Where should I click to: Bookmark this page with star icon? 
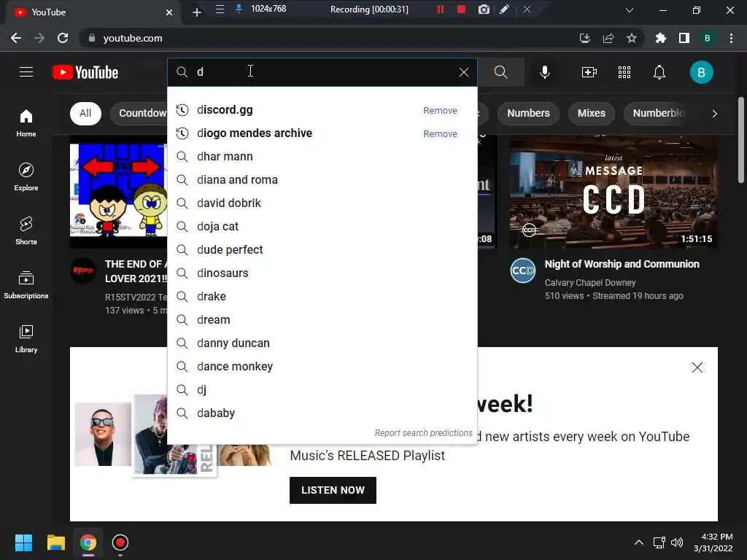[x=631, y=38]
